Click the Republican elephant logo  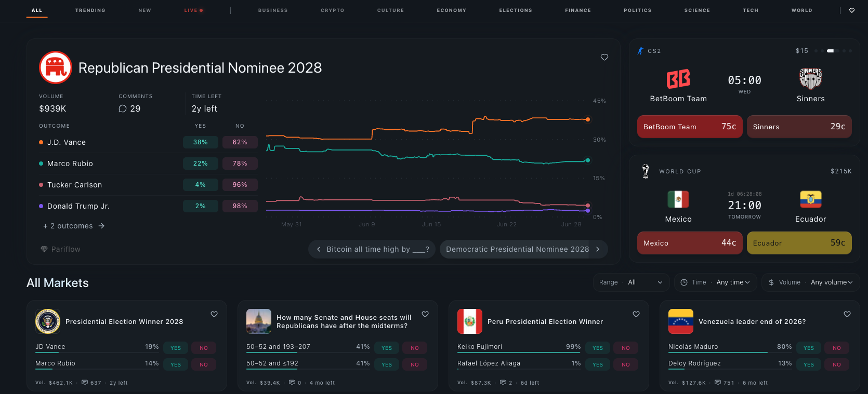(x=56, y=67)
